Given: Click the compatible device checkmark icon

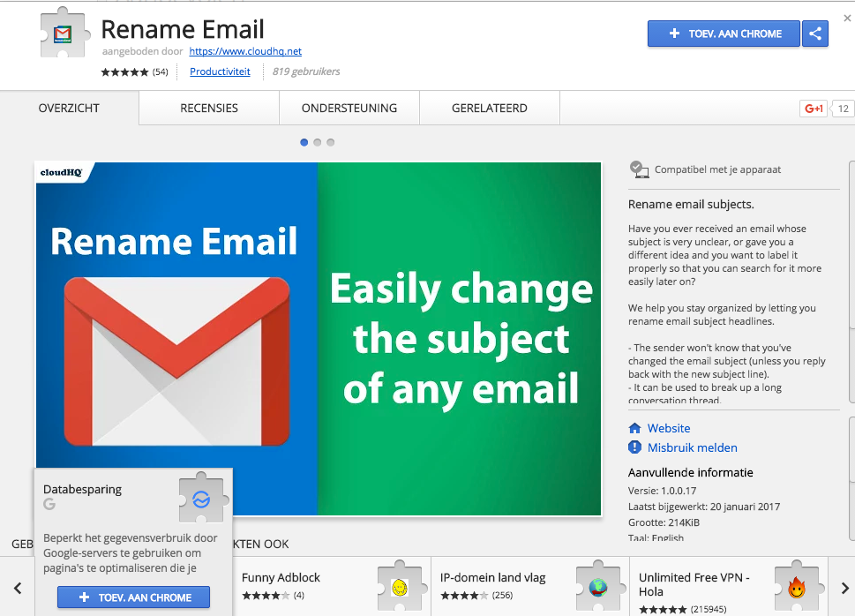Looking at the screenshot, I should 639,169.
